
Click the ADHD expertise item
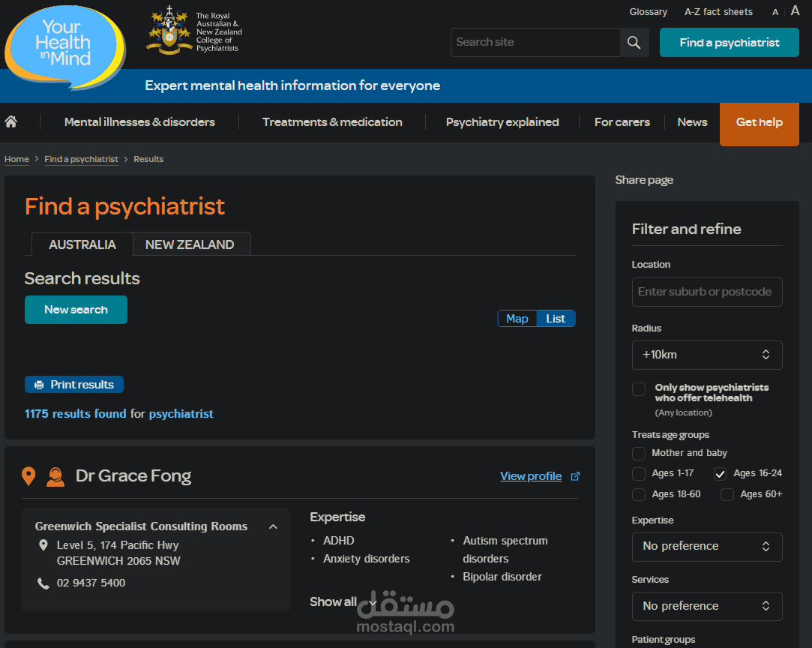[339, 541]
